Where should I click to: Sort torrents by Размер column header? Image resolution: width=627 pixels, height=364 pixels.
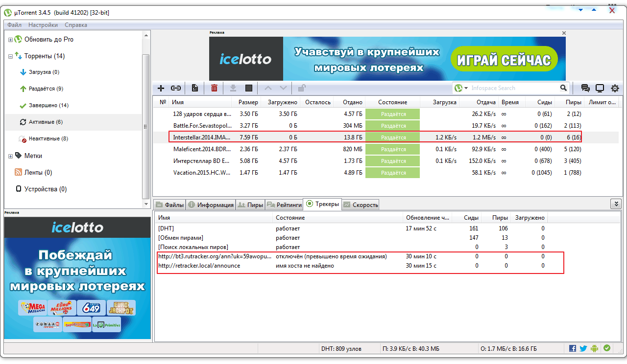[x=246, y=102]
